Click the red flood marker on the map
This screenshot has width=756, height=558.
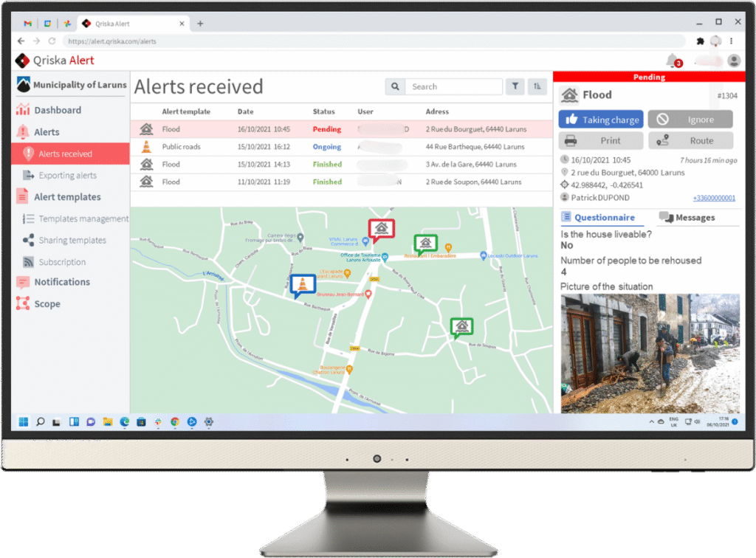(382, 230)
